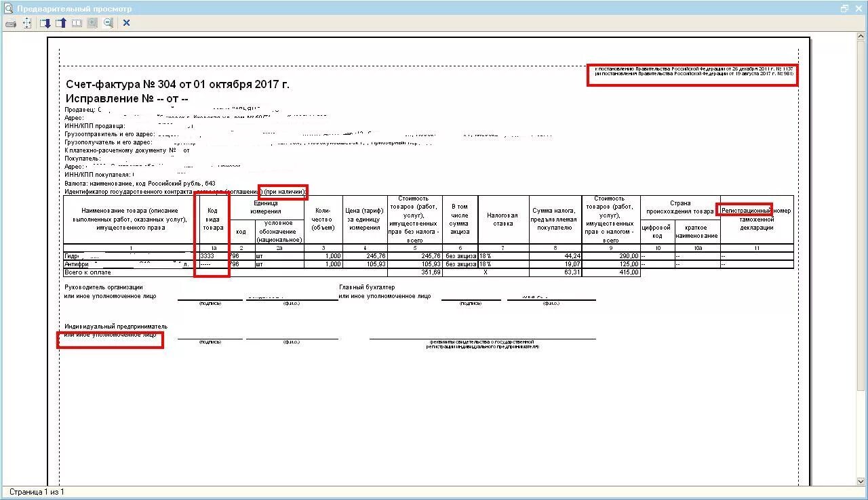Click the zoom in magnifier icon
Screen dimensions: 868x500
[x=92, y=23]
